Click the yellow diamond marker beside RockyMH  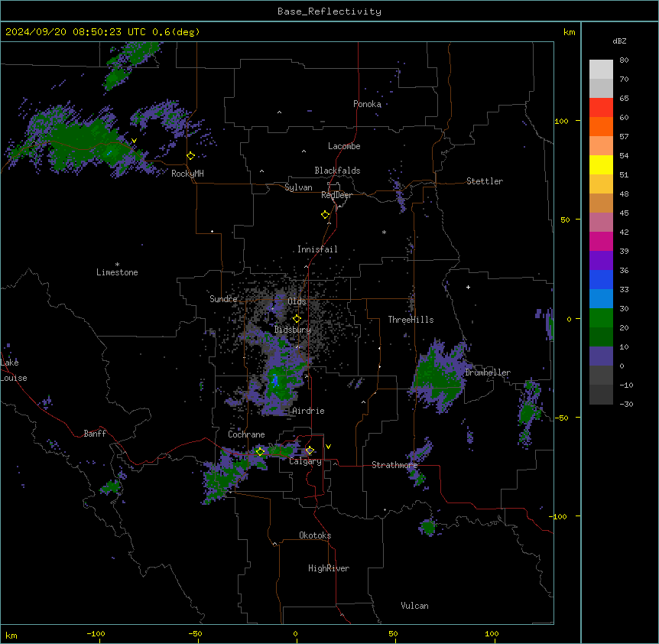click(190, 156)
